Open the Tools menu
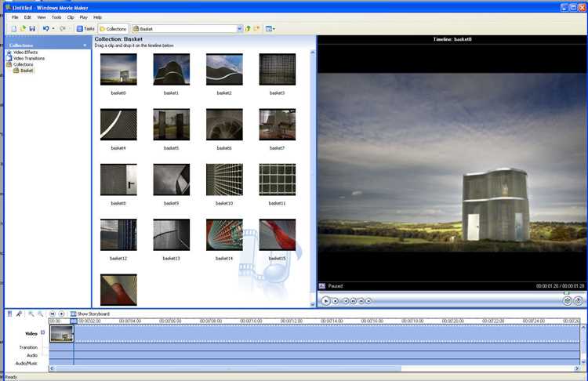The image size is (588, 381). pos(56,17)
